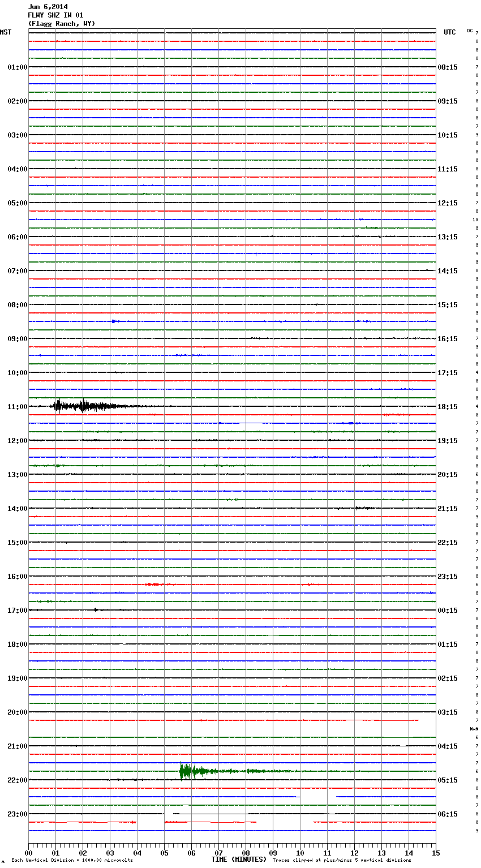Select the 16:00 MST hour label
Screen dimensions: 481x868
pos(18,577)
